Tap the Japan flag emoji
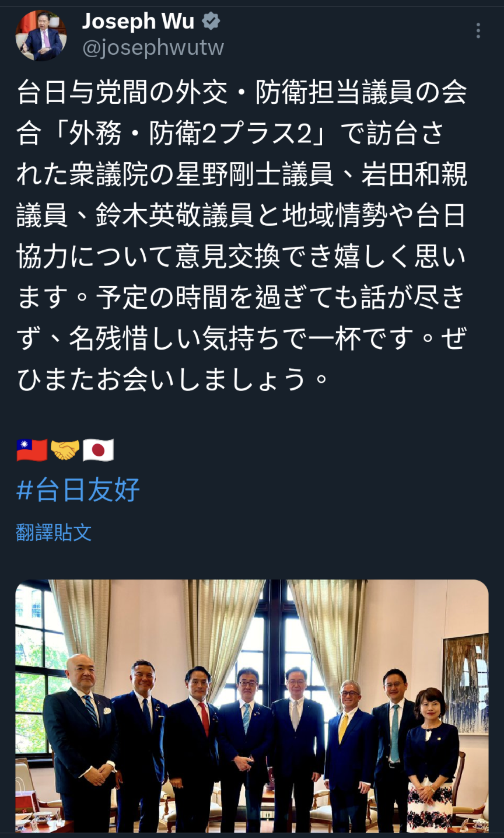 [98, 450]
